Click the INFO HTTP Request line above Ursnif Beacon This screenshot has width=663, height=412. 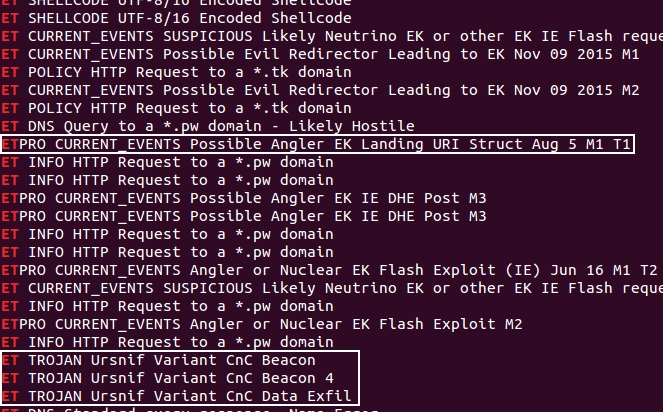coord(167,342)
